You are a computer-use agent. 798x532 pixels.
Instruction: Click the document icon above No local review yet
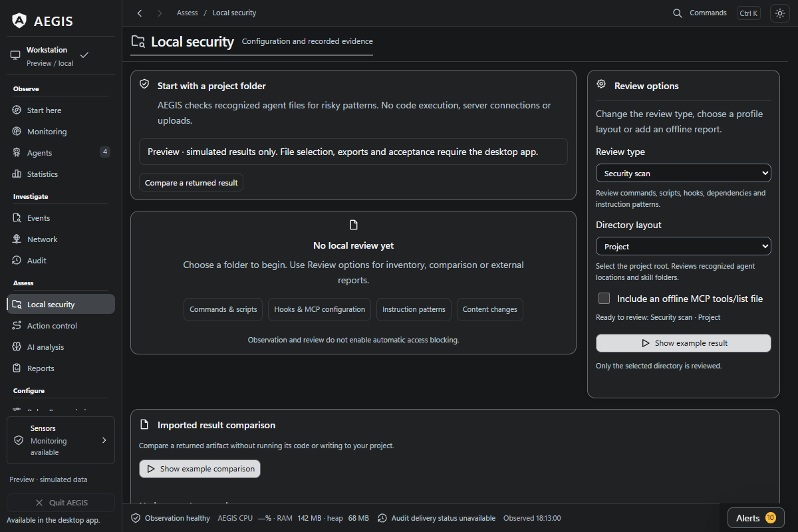click(354, 225)
